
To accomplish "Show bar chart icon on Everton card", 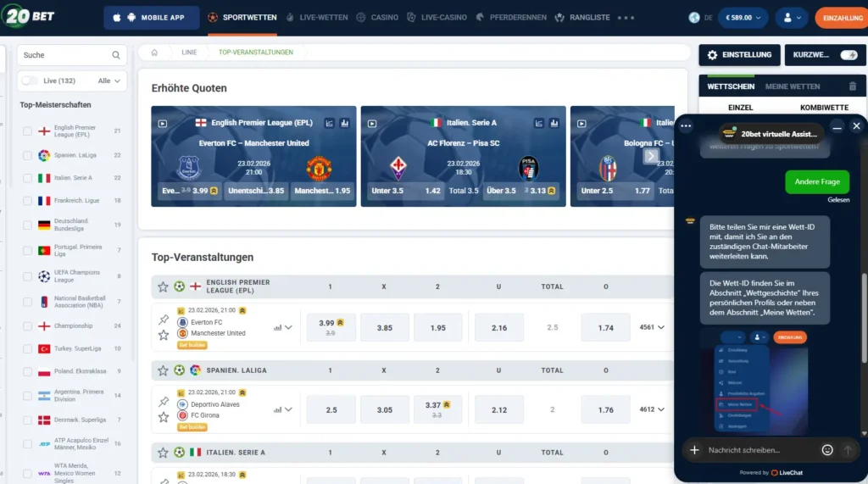I will click(x=344, y=123).
